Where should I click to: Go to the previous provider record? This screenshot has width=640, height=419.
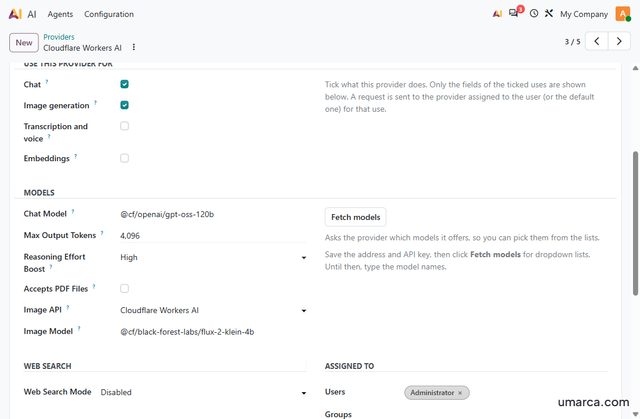[596, 41]
